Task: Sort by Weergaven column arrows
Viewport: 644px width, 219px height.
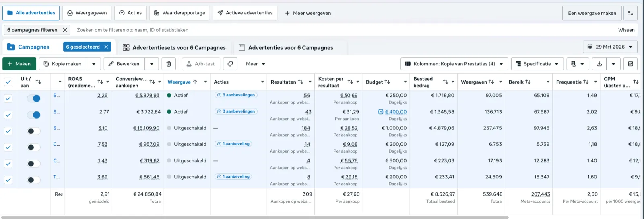Action: [x=491, y=82]
